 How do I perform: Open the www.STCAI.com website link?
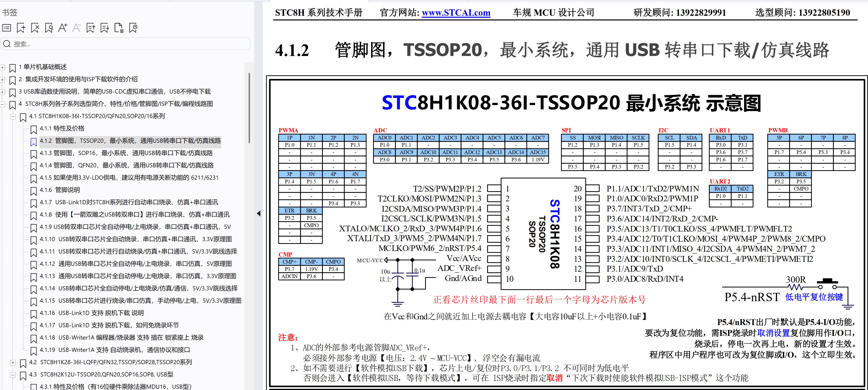[x=456, y=13]
